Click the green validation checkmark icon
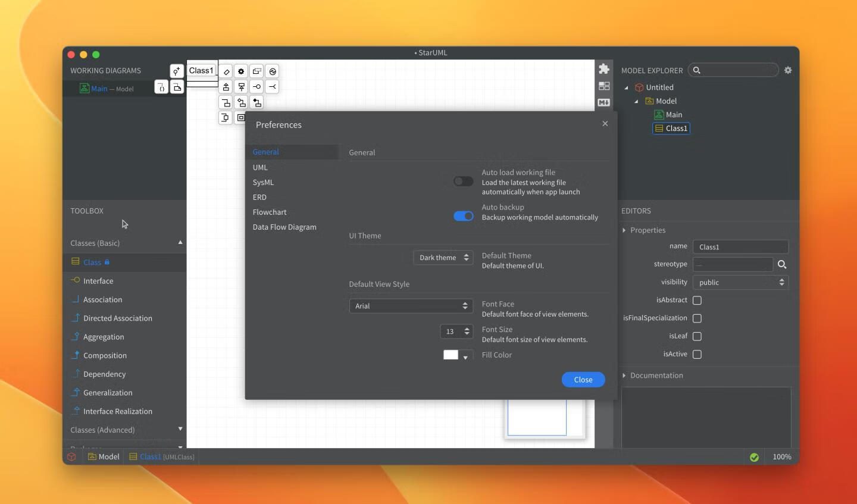The image size is (857, 504). tap(754, 457)
